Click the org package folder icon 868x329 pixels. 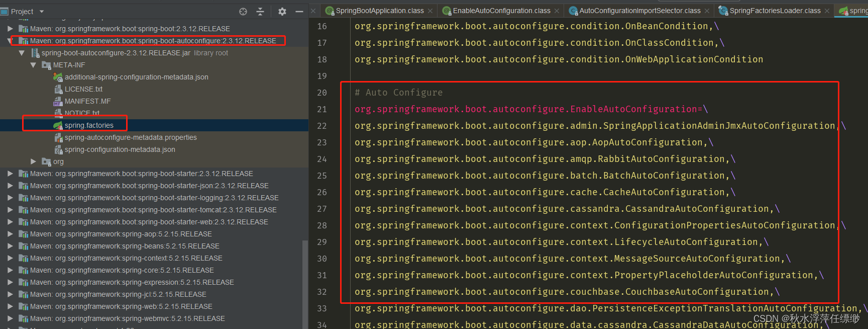(47, 161)
